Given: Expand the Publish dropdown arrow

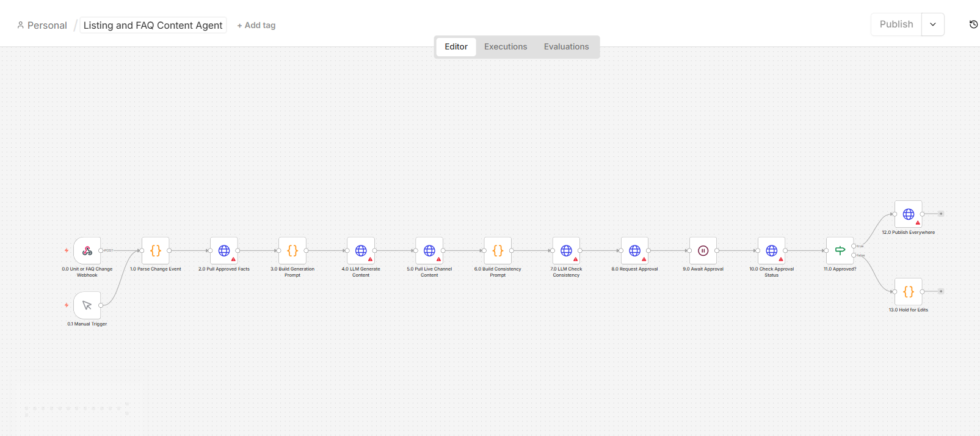Looking at the screenshot, I should coord(933,24).
